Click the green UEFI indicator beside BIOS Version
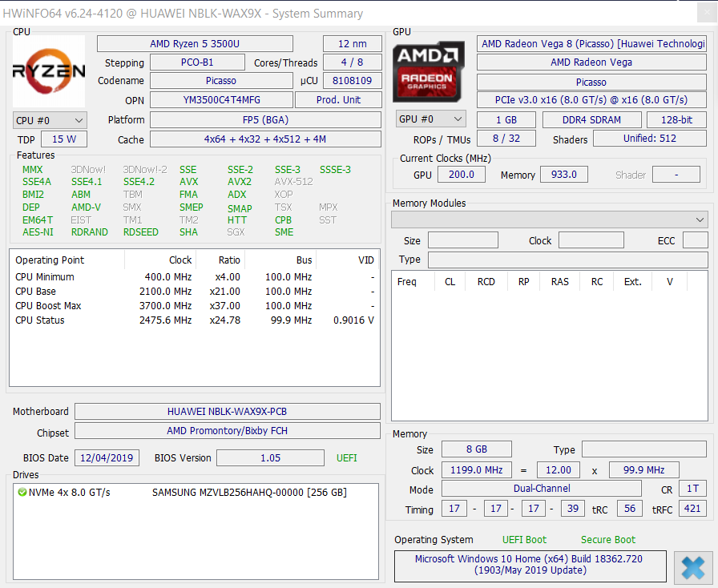Viewport: 718px width, 588px height. (x=346, y=457)
